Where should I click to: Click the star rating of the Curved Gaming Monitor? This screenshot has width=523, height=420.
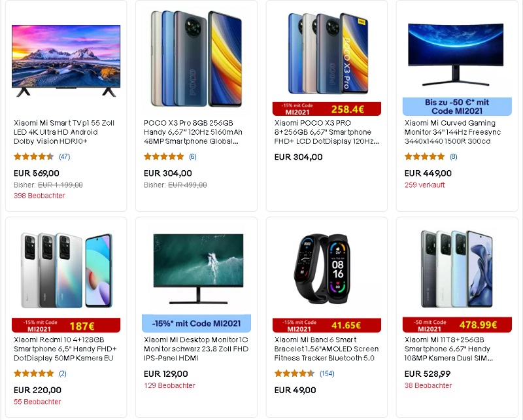pyautogui.click(x=424, y=156)
